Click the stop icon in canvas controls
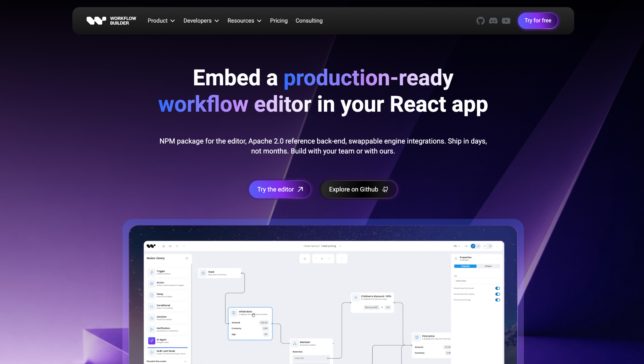644x364 pixels. coord(329,259)
